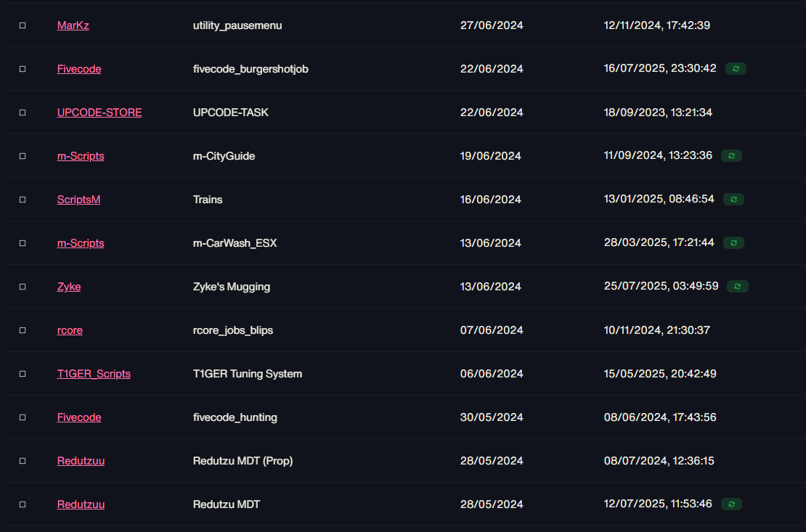Check box for Redutzu MDT (Prop)
This screenshot has width=806, height=532.
[x=23, y=461]
